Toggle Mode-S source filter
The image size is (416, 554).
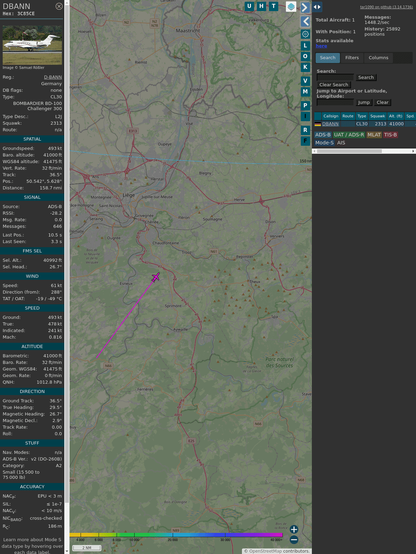tap(324, 143)
